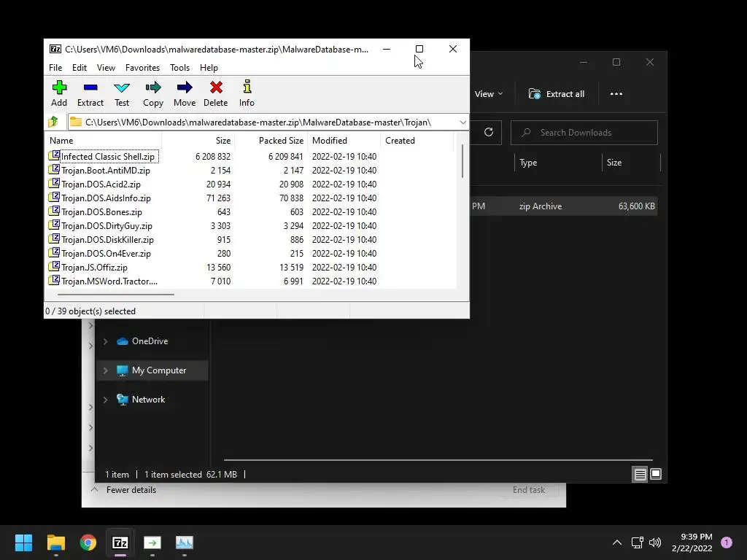
Task: Select Trojan.DOS.On4Ever.zip
Action: [106, 253]
